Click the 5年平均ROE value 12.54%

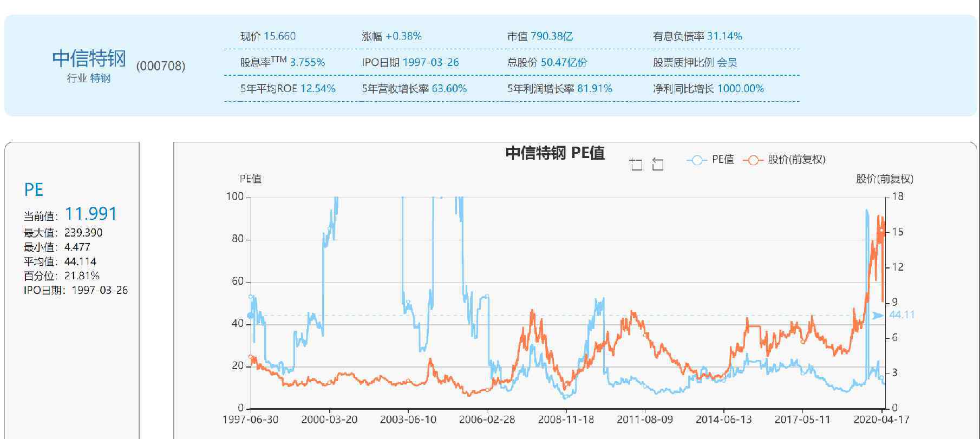(x=318, y=88)
